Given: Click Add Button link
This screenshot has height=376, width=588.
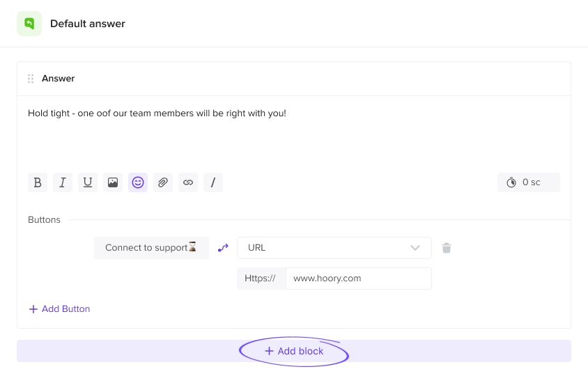Looking at the screenshot, I should 60,309.
